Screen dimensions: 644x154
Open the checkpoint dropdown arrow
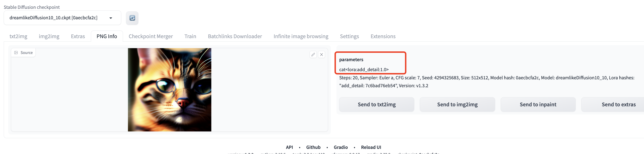tap(111, 18)
